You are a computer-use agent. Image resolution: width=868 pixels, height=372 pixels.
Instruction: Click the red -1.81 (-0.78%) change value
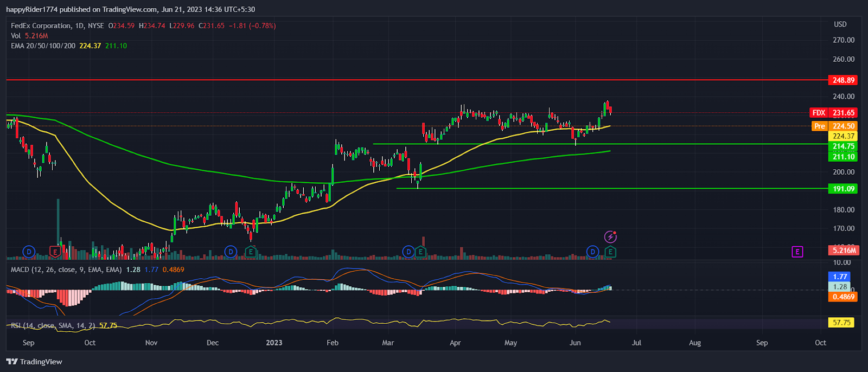[252, 25]
